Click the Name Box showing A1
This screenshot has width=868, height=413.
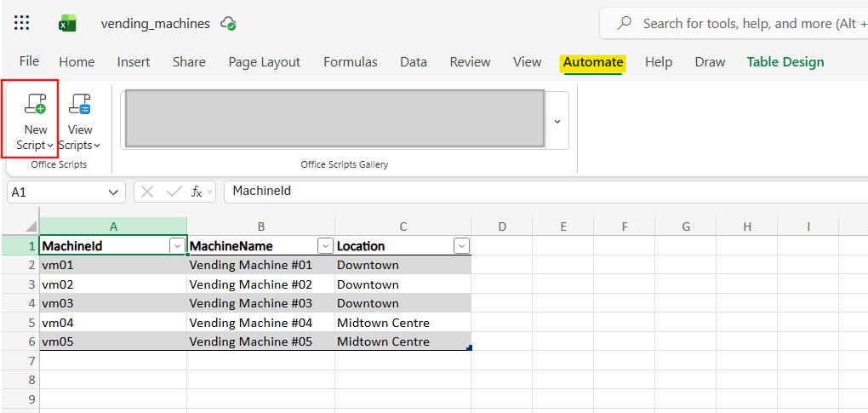coord(65,192)
